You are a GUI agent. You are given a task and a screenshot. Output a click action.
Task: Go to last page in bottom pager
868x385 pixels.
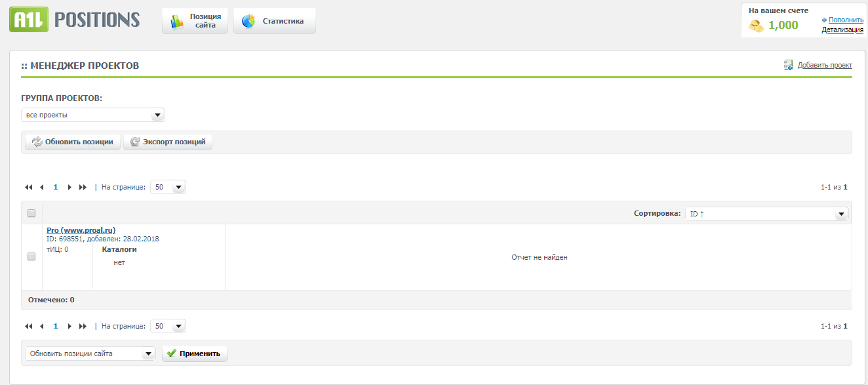coord(83,326)
